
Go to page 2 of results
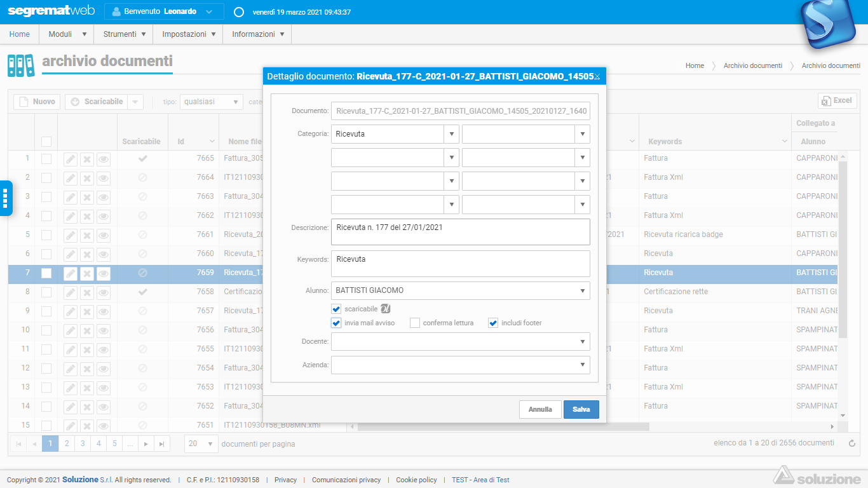tap(67, 444)
